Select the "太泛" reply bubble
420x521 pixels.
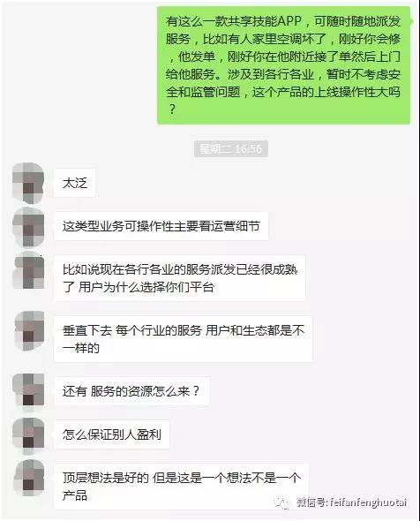tap(75, 183)
